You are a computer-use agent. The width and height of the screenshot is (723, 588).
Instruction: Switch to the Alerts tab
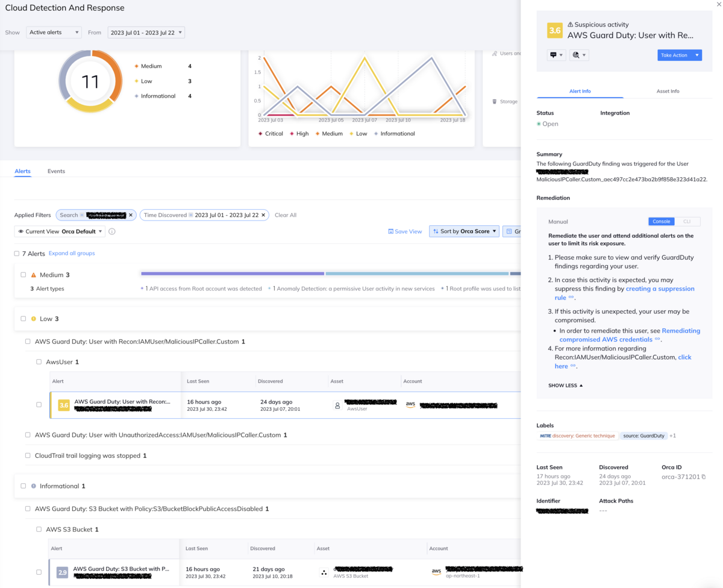22,171
